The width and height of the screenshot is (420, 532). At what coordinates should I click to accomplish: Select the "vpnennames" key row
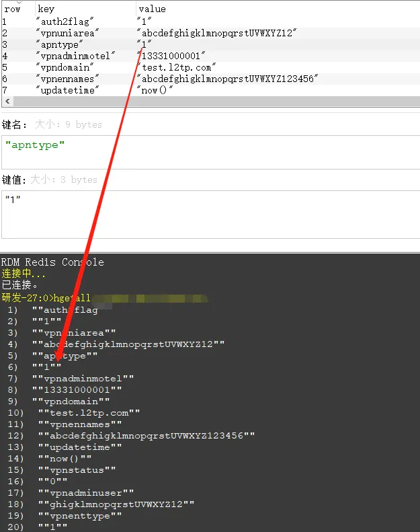click(x=70, y=79)
